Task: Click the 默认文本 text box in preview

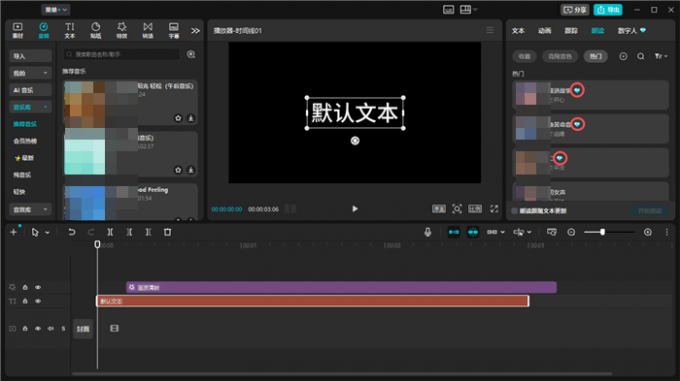Action: pos(355,113)
